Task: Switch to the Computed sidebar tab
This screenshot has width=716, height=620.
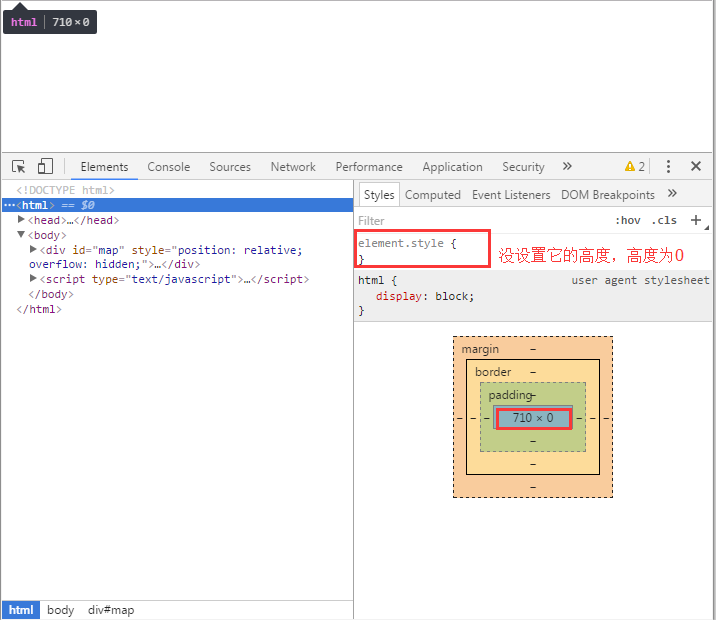Action: 432,195
